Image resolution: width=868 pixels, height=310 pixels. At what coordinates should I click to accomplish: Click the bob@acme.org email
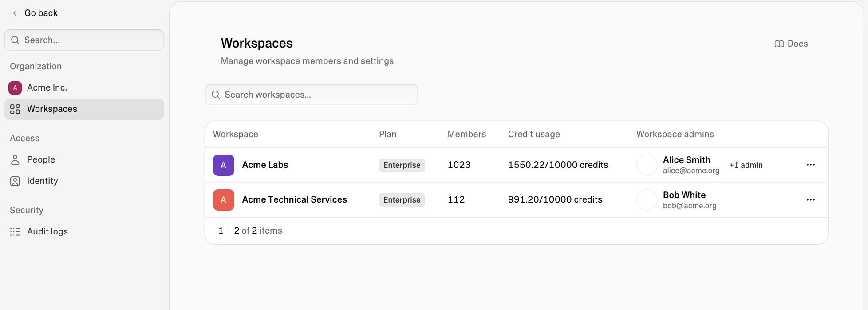pyautogui.click(x=690, y=206)
